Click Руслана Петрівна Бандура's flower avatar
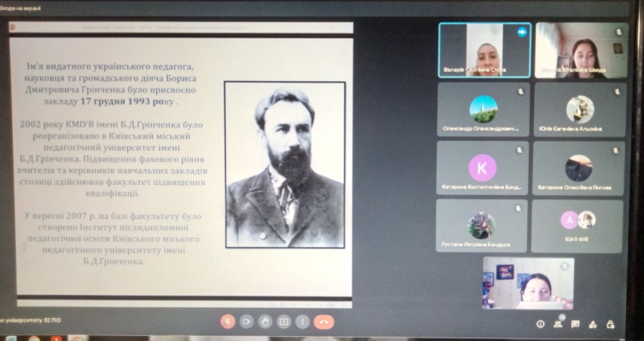 (481, 225)
